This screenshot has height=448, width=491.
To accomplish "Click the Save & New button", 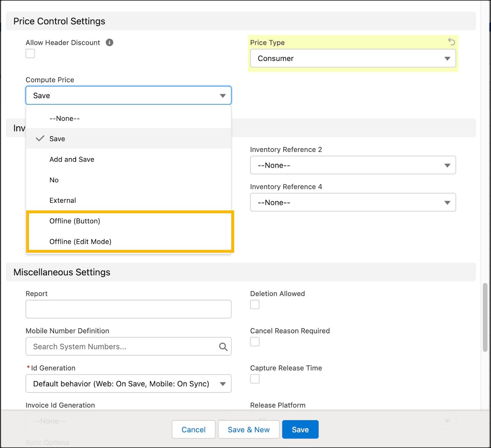I will point(249,429).
